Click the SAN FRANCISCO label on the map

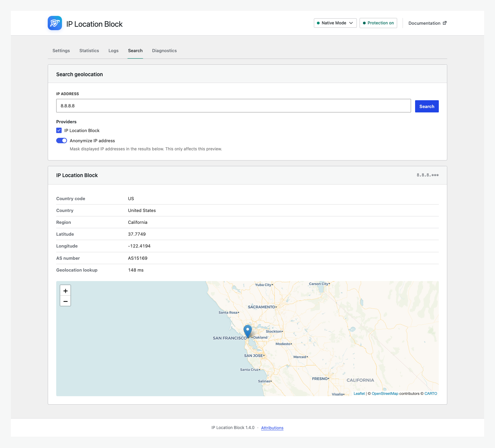point(230,338)
